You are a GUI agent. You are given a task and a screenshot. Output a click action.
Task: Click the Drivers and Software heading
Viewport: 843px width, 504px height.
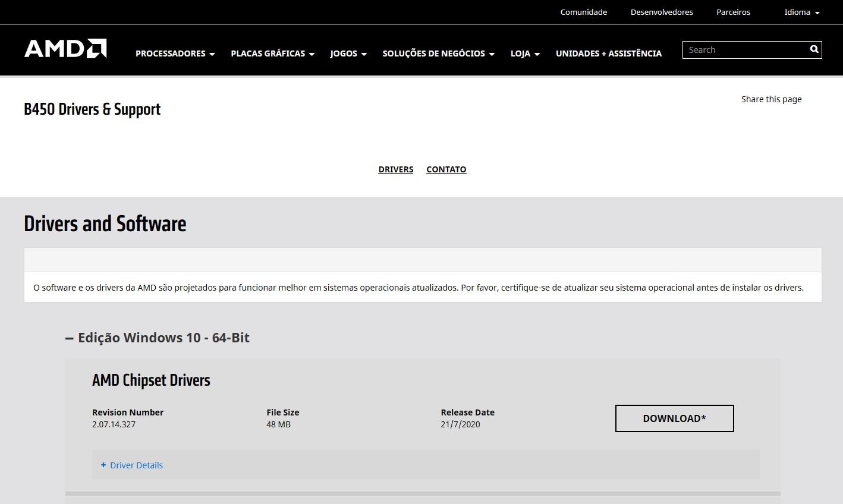[105, 224]
